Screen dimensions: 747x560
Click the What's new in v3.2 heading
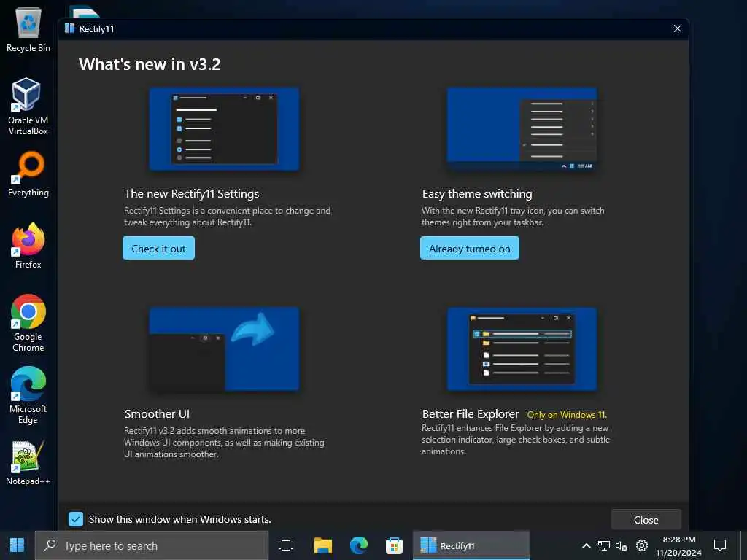(x=150, y=64)
